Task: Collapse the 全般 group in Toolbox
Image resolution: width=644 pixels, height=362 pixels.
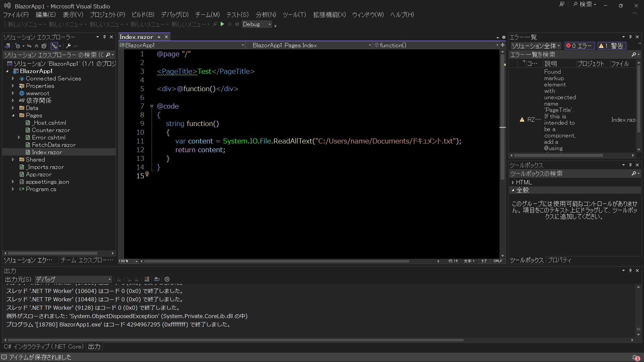Action: 513,190
